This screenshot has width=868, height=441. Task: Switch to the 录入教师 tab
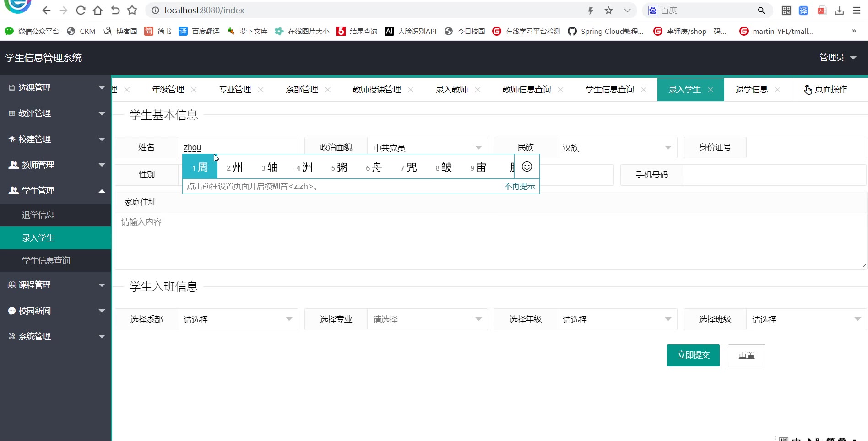(452, 90)
